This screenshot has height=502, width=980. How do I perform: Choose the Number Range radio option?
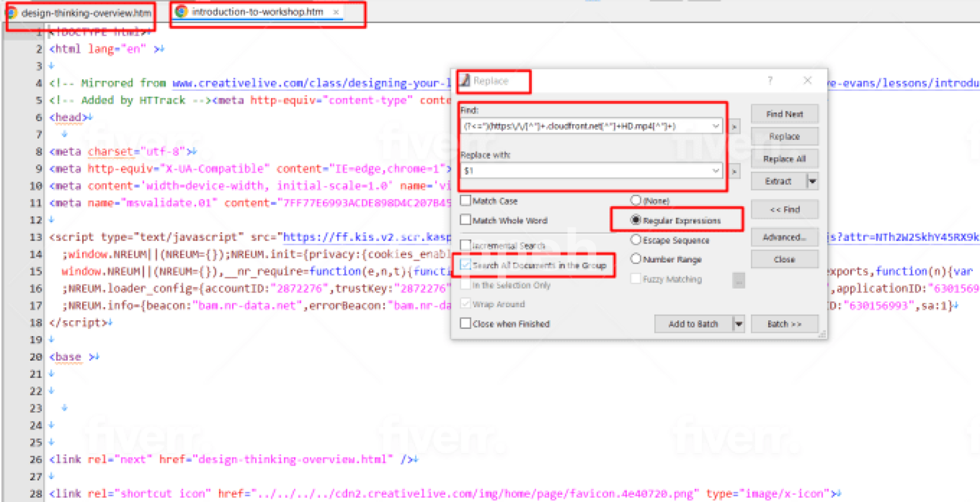point(635,259)
